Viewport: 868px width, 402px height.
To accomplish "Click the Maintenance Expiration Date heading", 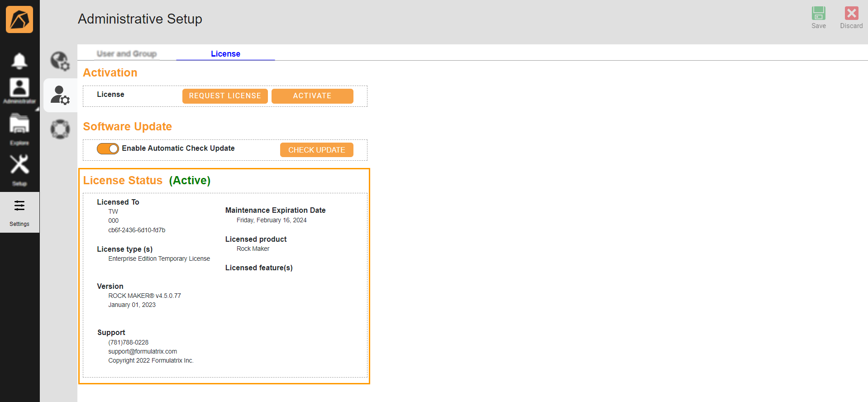I will tap(275, 210).
